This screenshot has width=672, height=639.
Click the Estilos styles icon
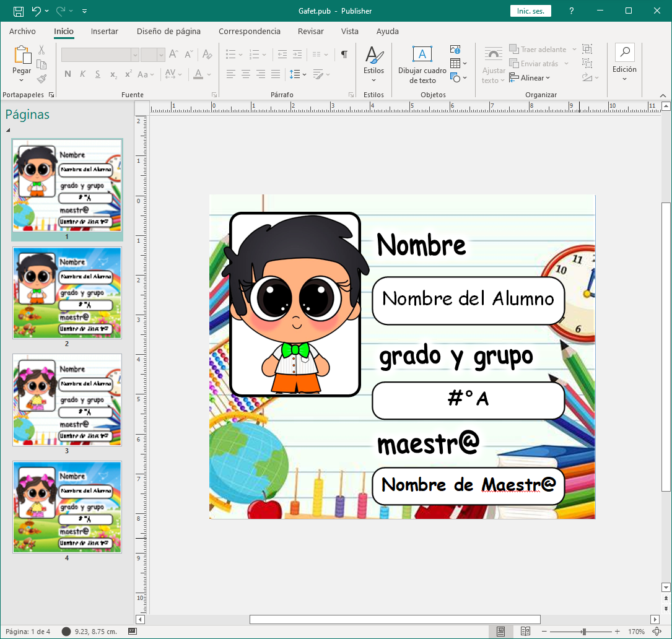pos(373,56)
